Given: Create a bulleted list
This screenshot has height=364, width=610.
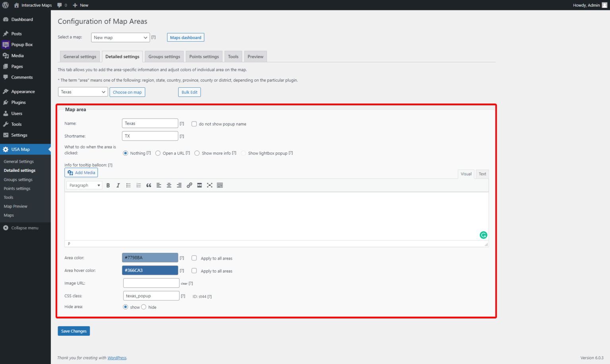Looking at the screenshot, I should tap(128, 185).
